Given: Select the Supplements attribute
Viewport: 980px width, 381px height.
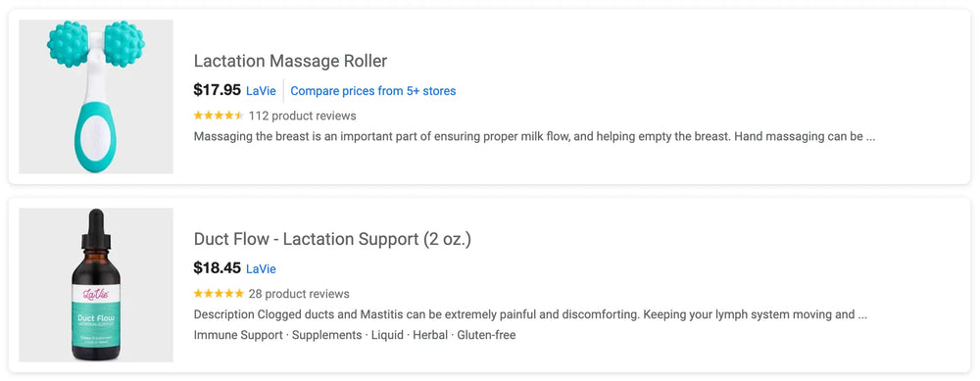Looking at the screenshot, I should 327,335.
